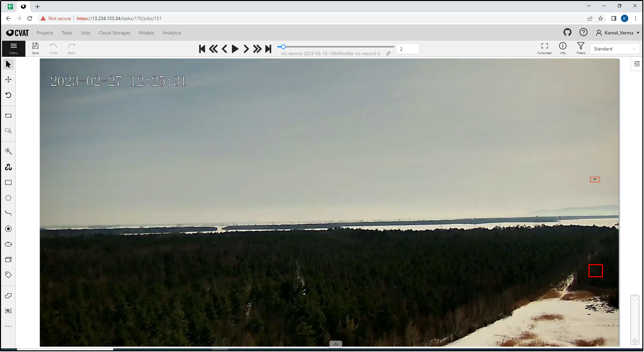The width and height of the screenshot is (644, 352).
Task: Click the zoom slider on canvas right
Action: [x=635, y=320]
